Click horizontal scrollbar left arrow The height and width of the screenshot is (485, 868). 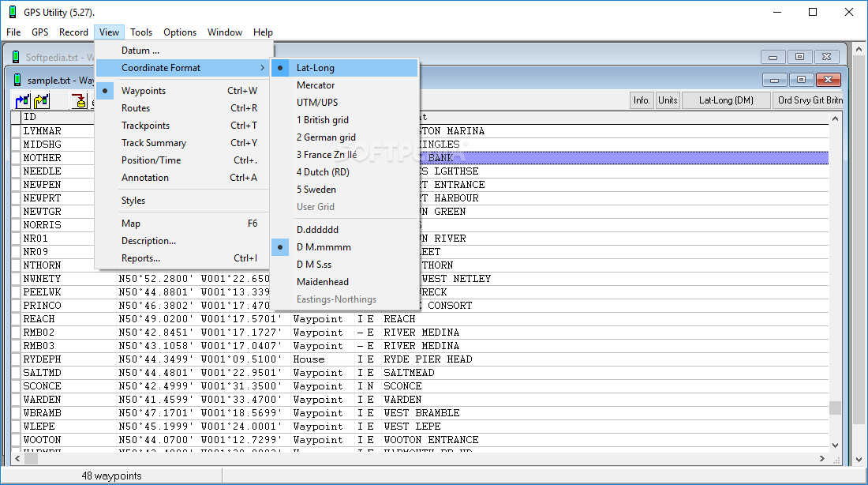[17, 458]
